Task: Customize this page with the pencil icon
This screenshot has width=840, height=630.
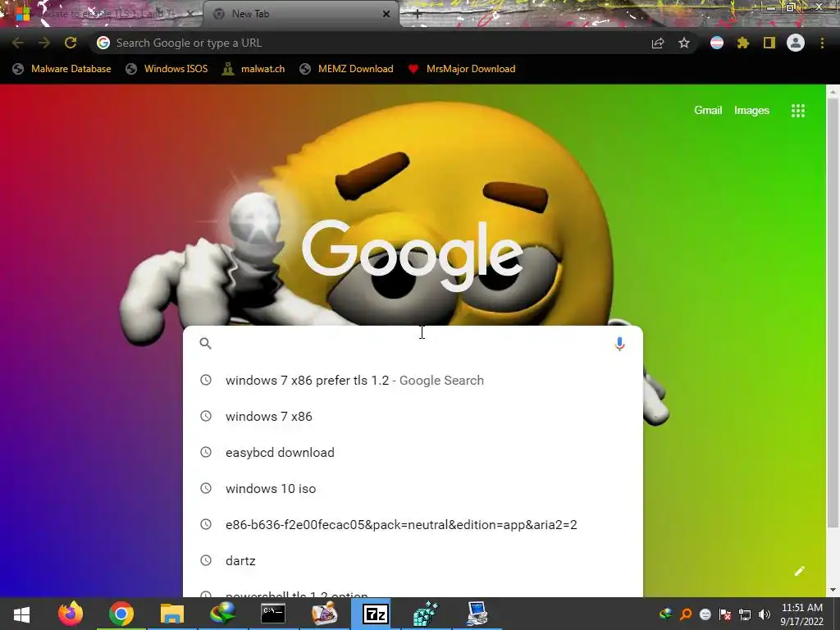Action: coord(799,571)
